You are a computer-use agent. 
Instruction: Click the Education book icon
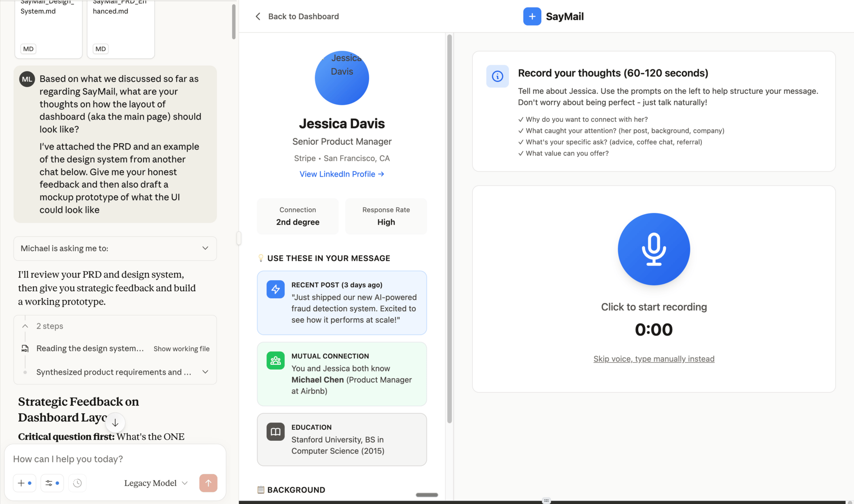275,431
